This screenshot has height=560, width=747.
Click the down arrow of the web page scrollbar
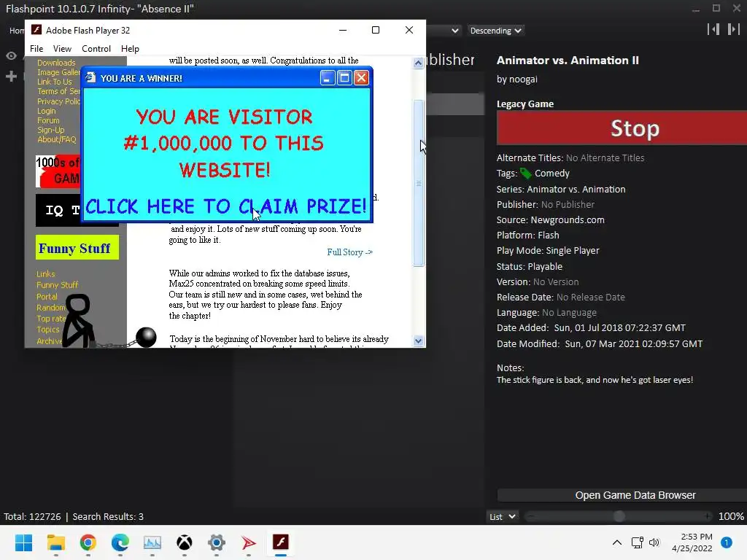[418, 341]
